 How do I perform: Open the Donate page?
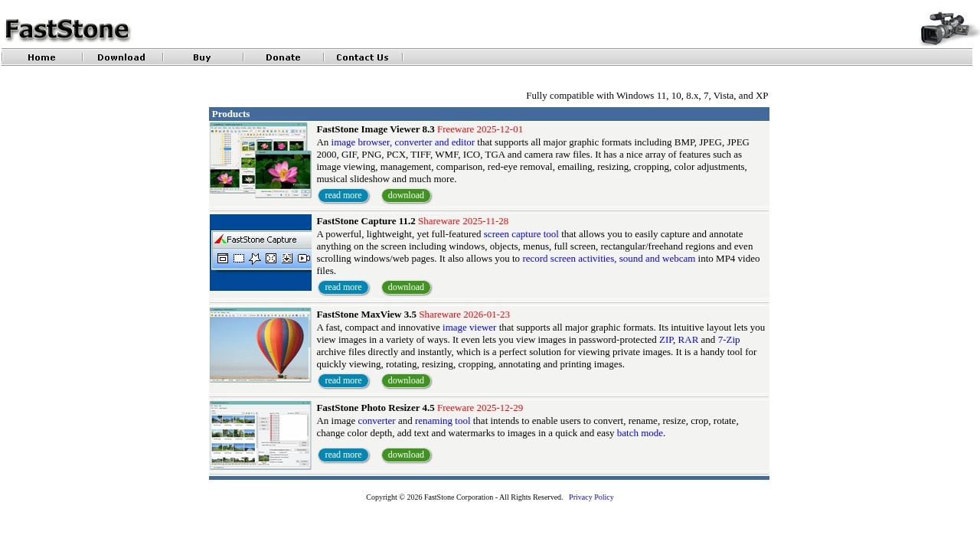283,57
